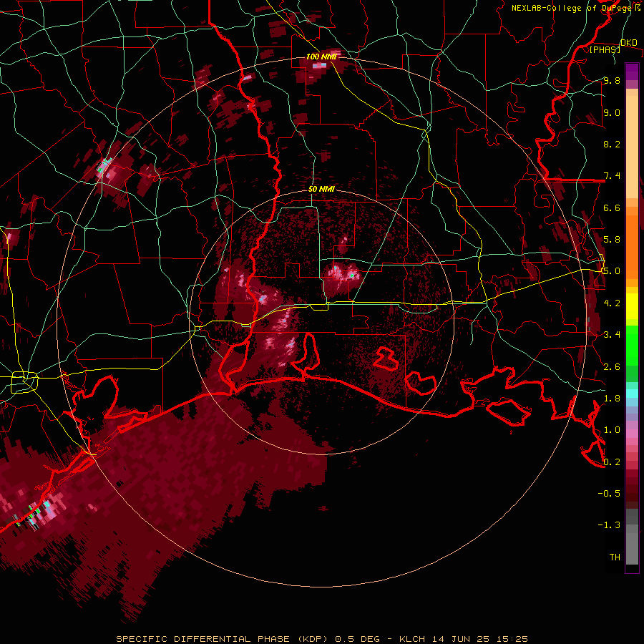
Task: Pick the bright green segment of color bar
Action: 632,346
